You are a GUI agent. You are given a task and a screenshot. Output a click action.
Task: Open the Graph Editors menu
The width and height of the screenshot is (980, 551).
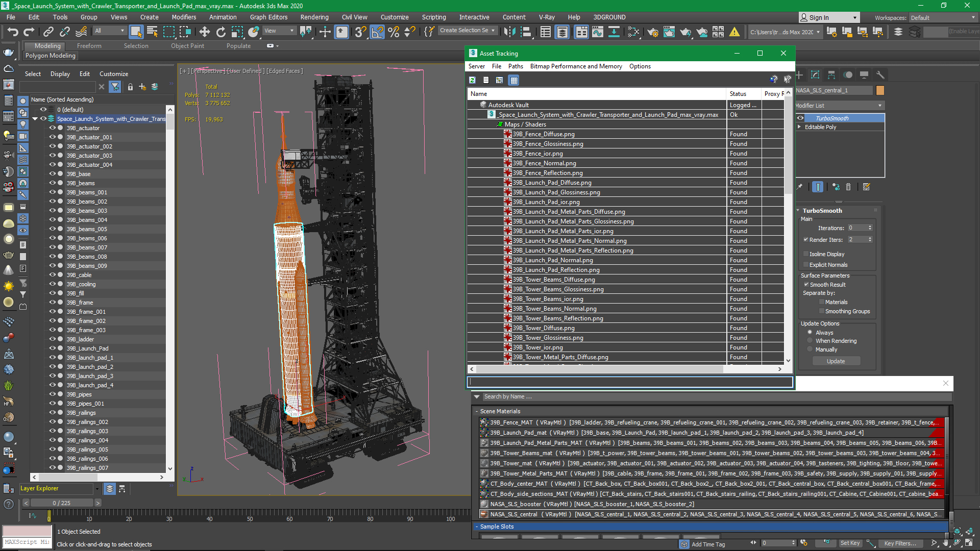268,17
